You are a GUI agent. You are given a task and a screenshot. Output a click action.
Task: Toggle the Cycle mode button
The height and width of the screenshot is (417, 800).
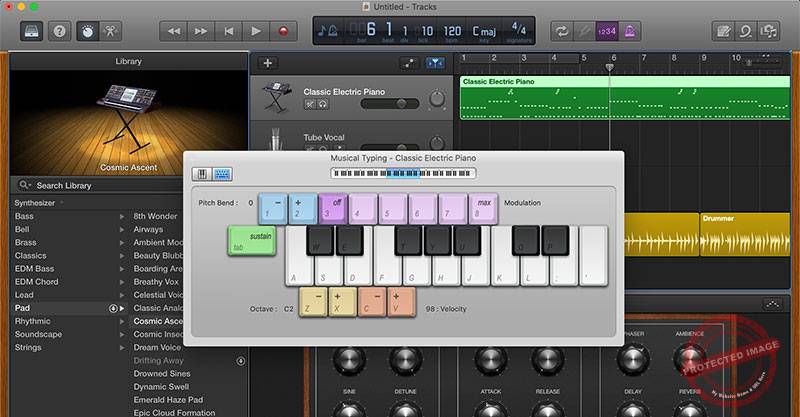click(x=561, y=31)
